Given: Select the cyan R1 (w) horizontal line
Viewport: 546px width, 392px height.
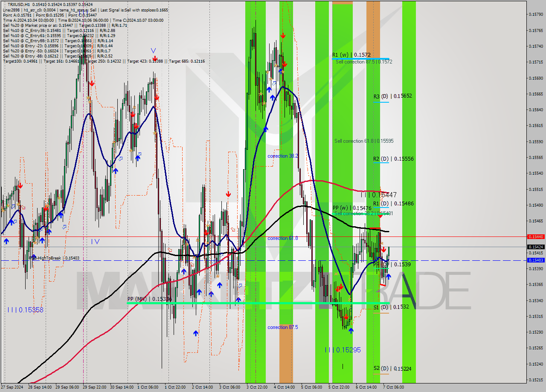Looking at the screenshot, I should point(360,59).
